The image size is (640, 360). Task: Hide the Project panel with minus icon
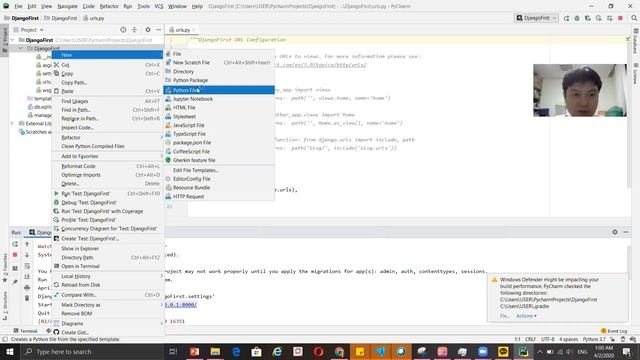(158, 30)
